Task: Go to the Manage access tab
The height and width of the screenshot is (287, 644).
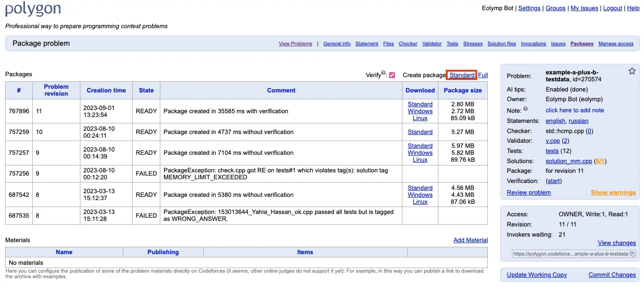Action: tap(616, 43)
